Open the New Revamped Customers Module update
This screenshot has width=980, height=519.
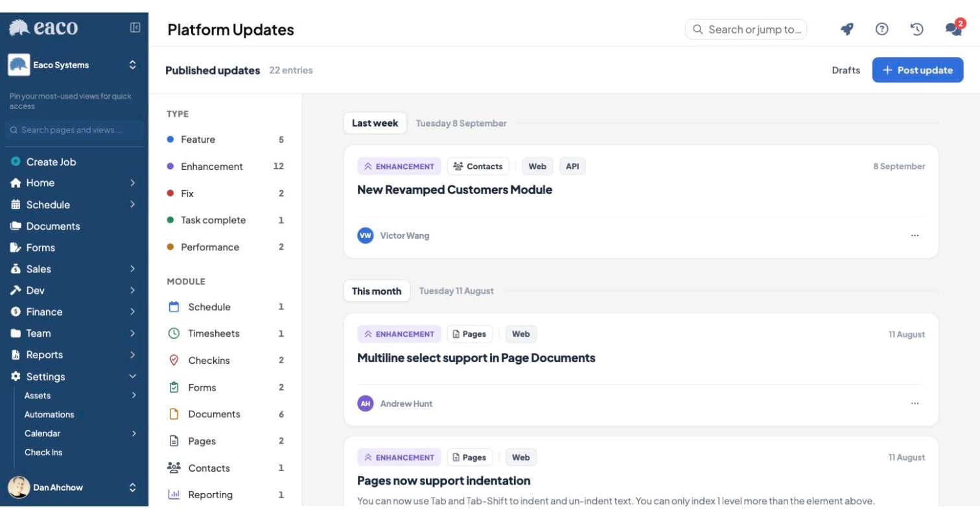pos(454,190)
